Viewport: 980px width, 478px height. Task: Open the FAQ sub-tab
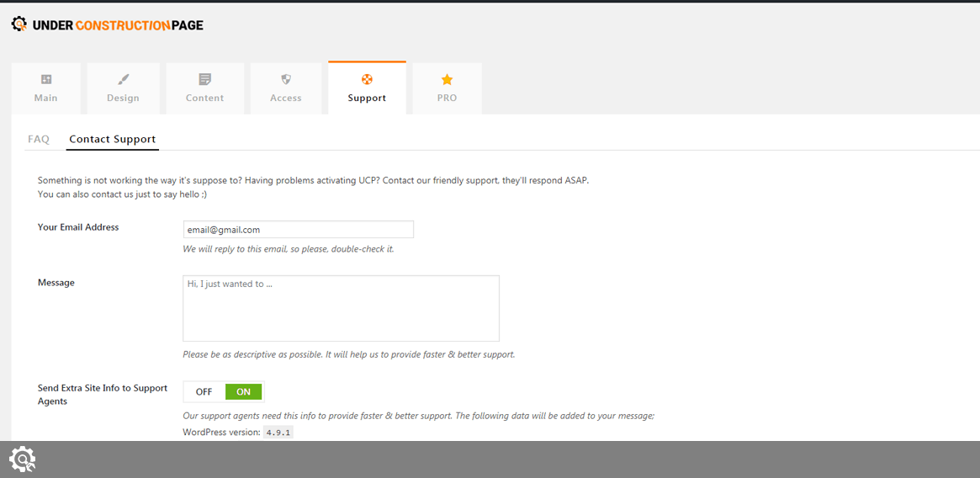[39, 140]
